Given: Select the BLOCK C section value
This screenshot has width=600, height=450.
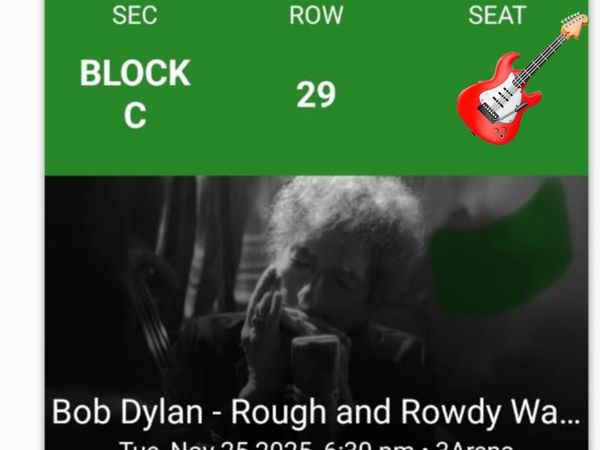Looking at the screenshot, I should [135, 94].
